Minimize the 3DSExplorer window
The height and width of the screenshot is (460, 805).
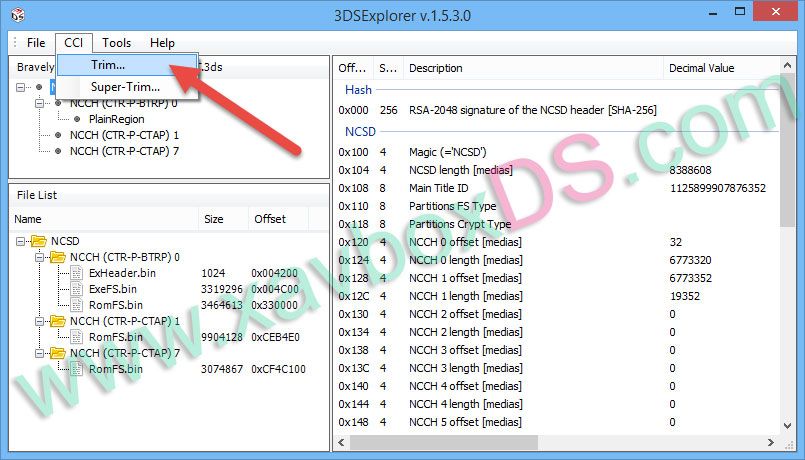tap(713, 12)
